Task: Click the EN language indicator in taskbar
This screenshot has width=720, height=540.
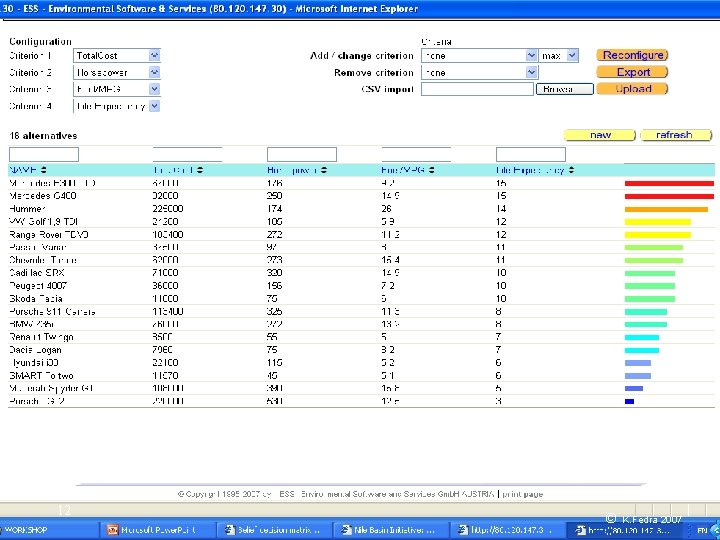Action: click(702, 530)
